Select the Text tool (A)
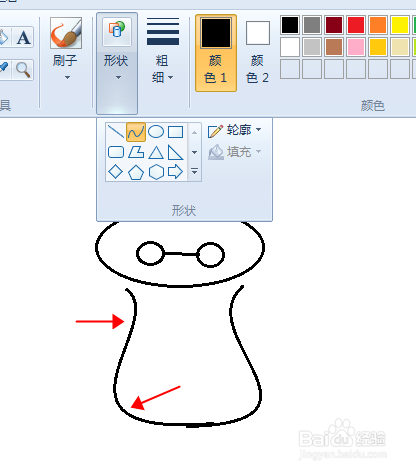Viewport: 416px width, 472px height. 23,37
